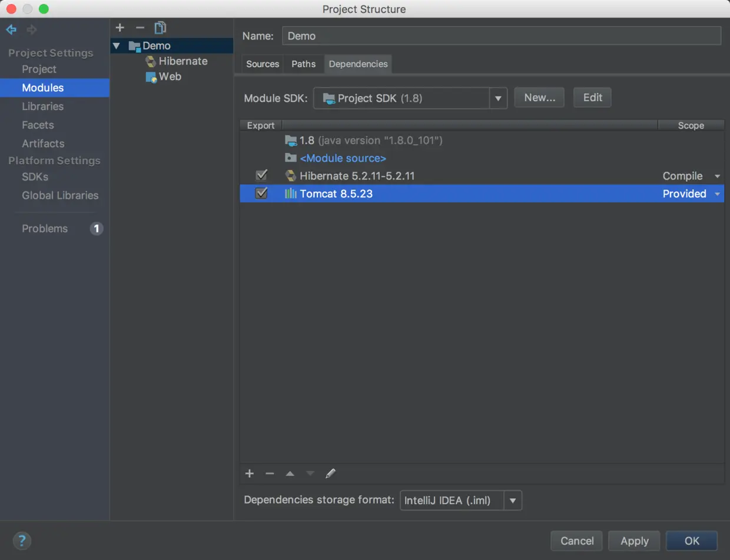Move the dependency down with the down arrow

(310, 474)
